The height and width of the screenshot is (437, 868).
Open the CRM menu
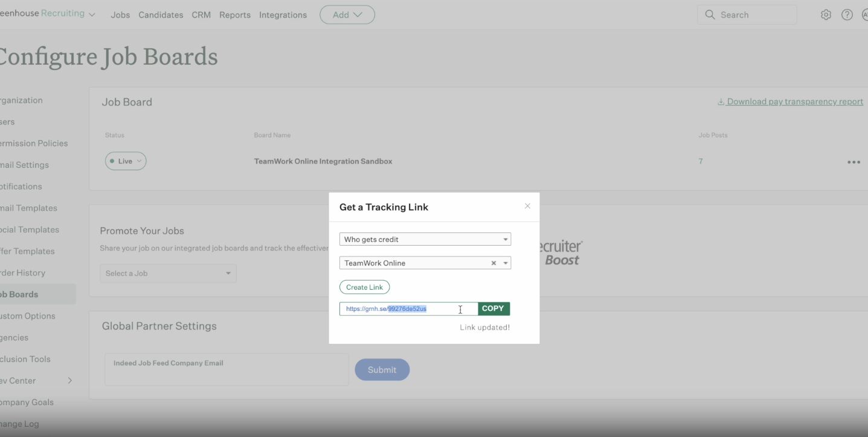click(x=201, y=15)
